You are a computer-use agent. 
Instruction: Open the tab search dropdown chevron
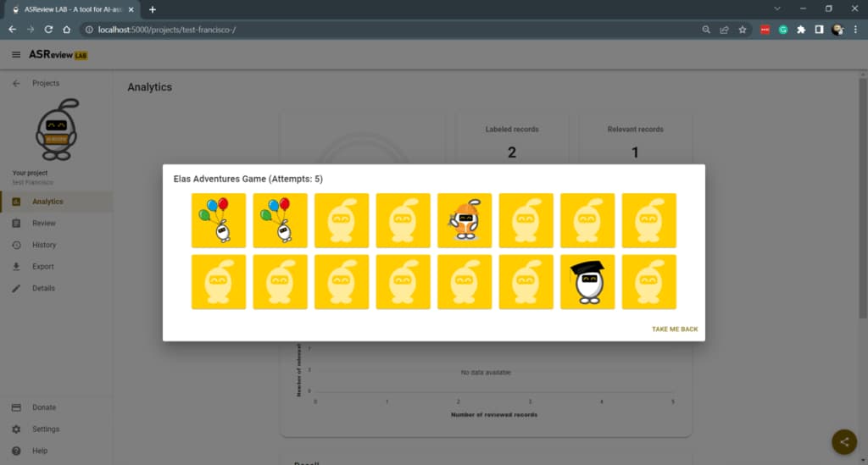777,8
